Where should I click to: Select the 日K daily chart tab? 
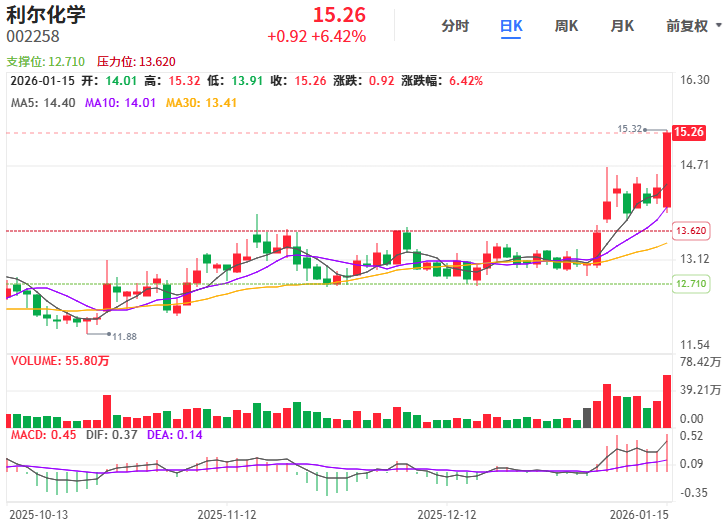[x=511, y=26]
